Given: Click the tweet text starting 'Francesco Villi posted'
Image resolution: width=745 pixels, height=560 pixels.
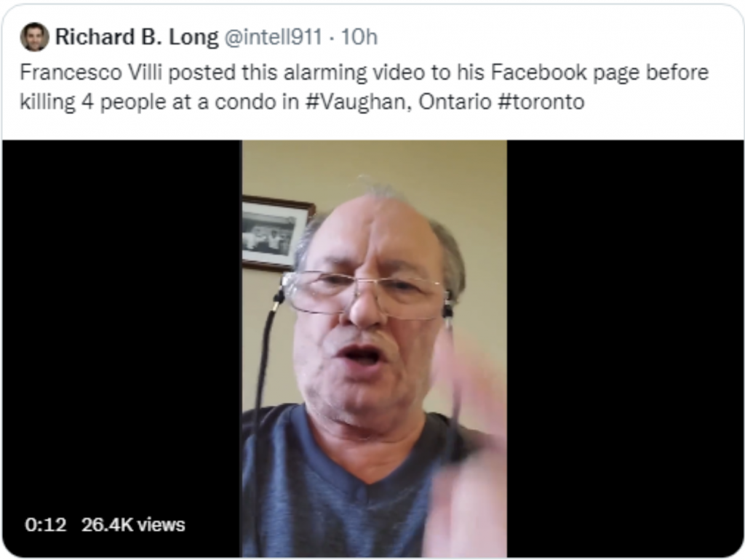Looking at the screenshot, I should point(364,87).
